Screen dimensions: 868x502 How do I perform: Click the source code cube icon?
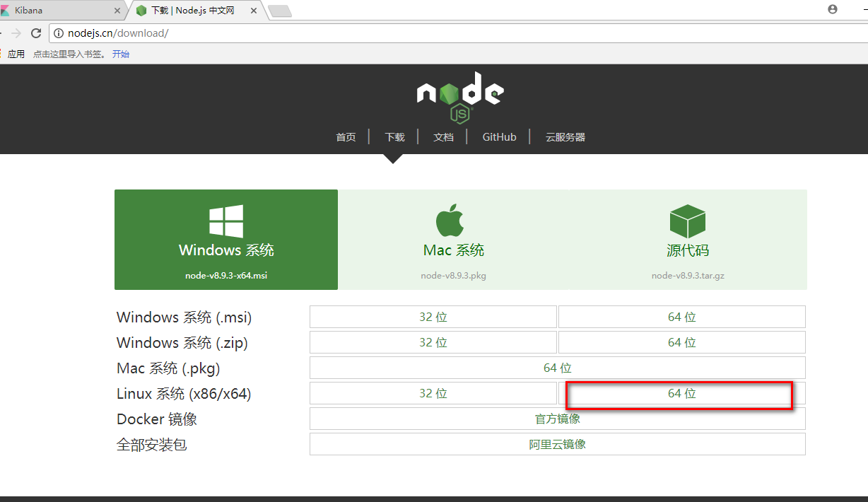click(x=688, y=221)
